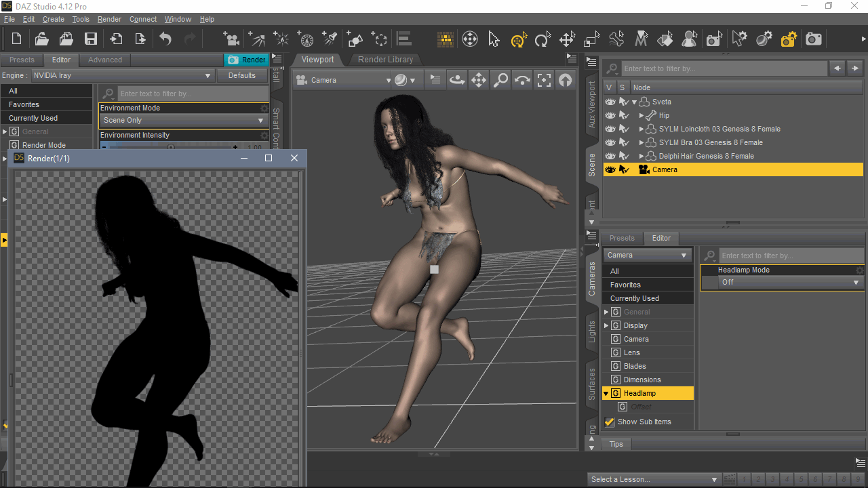
Task: Select the Active Pose bone tool
Action: point(616,39)
